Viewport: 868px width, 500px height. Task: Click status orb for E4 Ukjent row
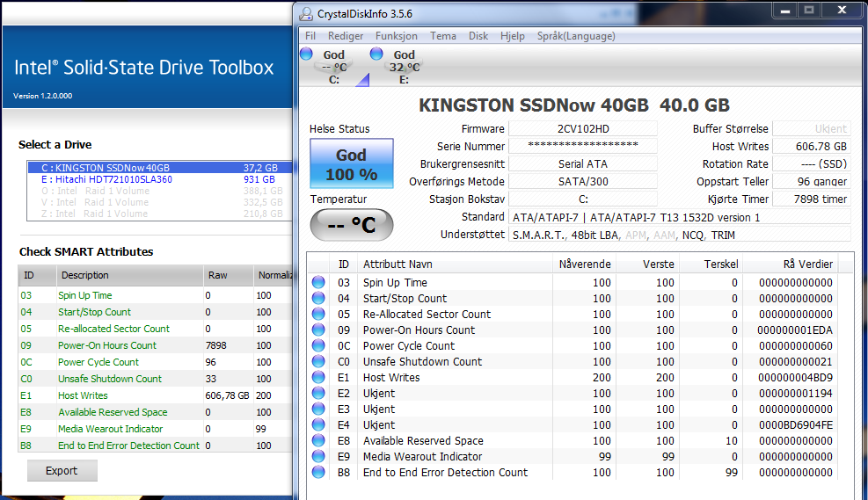pyautogui.click(x=318, y=424)
